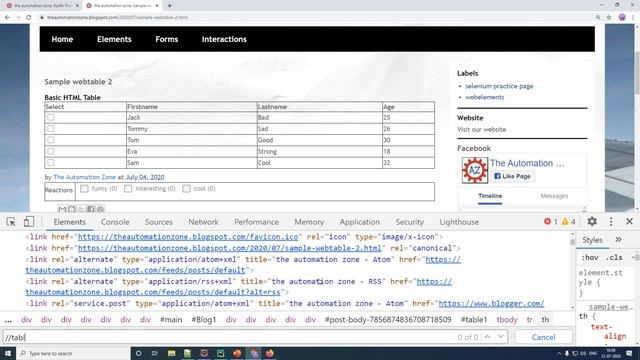Open the webelements label link
Image resolution: width=640 pixels, height=360 pixels.
pyautogui.click(x=484, y=97)
